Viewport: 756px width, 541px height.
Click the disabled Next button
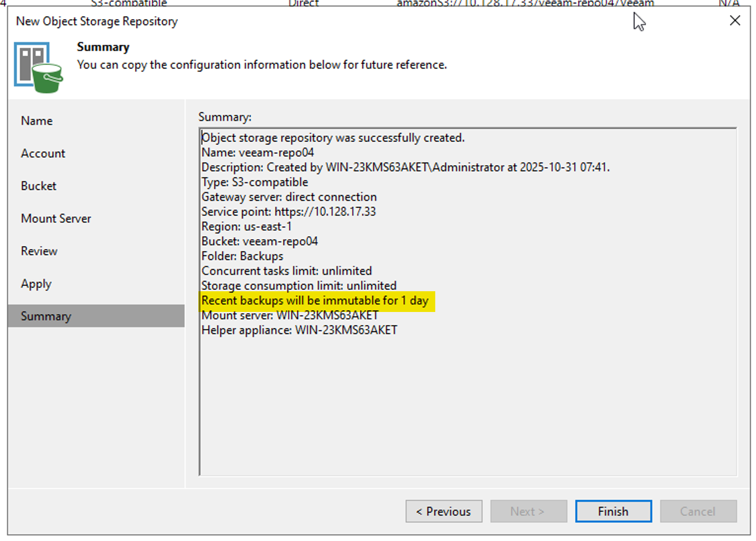pyautogui.click(x=529, y=511)
